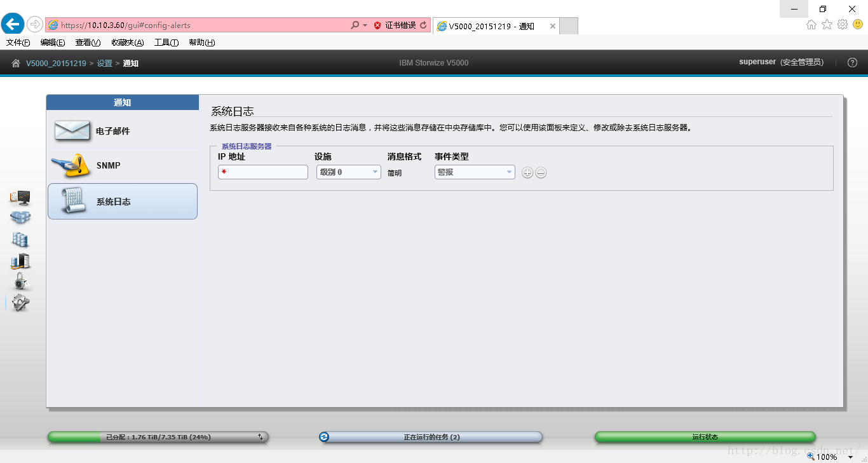This screenshot has width=868, height=463.
Task: Open the 编辑(E) menu
Action: pyautogui.click(x=53, y=43)
